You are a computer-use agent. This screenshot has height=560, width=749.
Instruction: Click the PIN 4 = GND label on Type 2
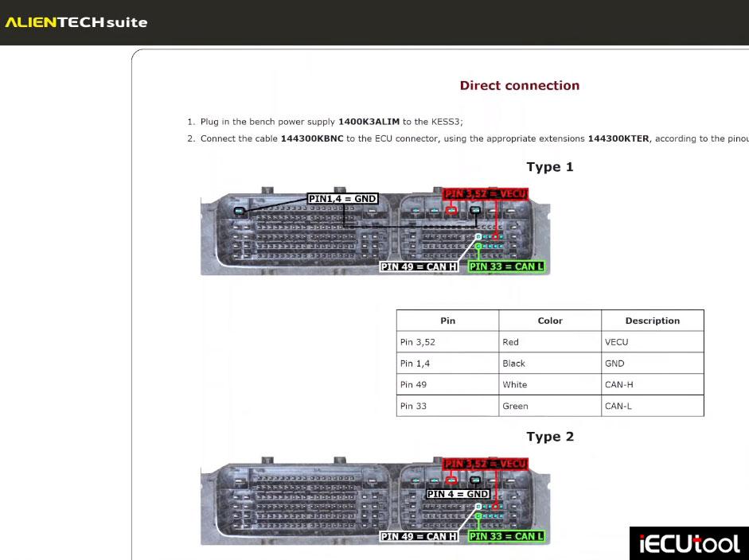click(458, 494)
